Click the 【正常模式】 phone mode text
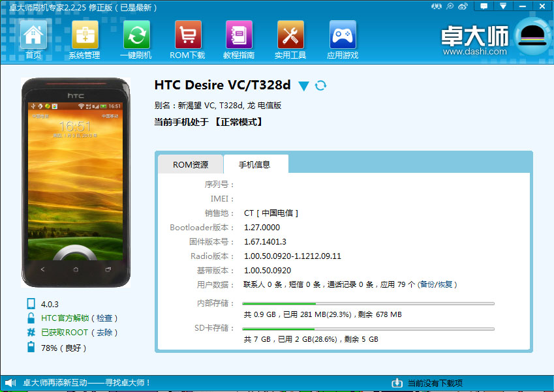The width and height of the screenshot is (554, 392). 239,122
